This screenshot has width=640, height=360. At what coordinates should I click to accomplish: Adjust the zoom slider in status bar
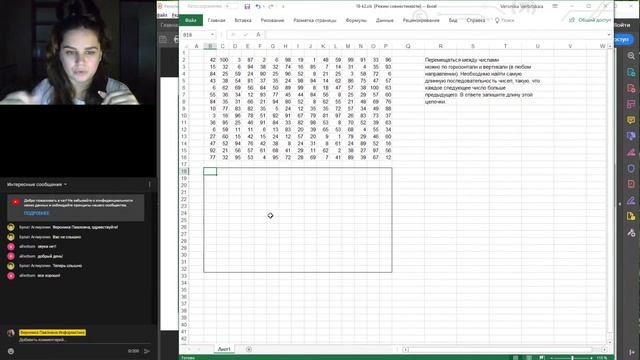click(x=571, y=358)
